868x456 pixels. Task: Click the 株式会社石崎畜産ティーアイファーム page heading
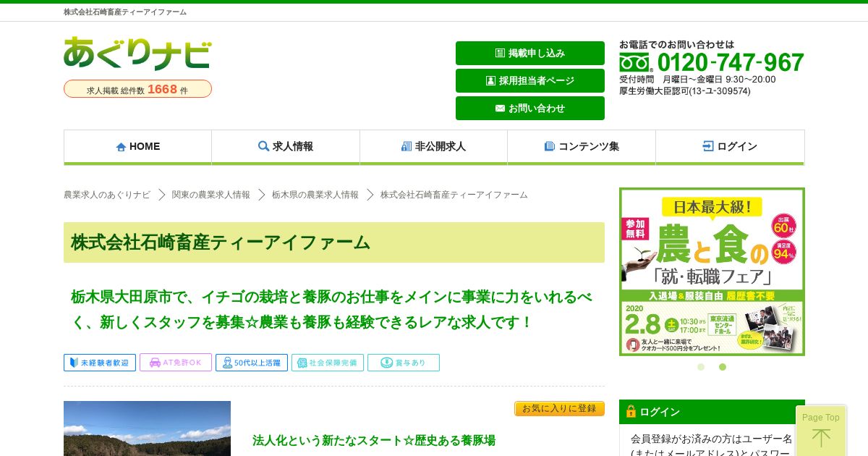click(x=334, y=242)
